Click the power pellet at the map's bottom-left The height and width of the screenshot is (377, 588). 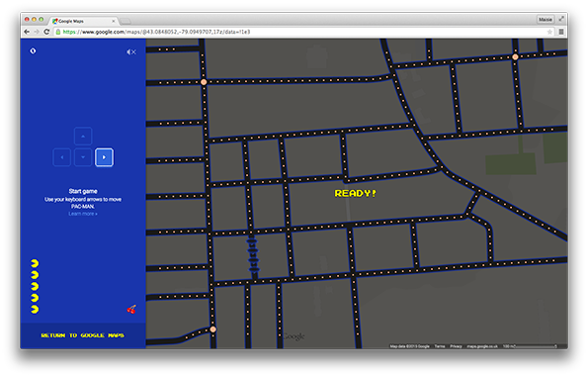pyautogui.click(x=213, y=330)
